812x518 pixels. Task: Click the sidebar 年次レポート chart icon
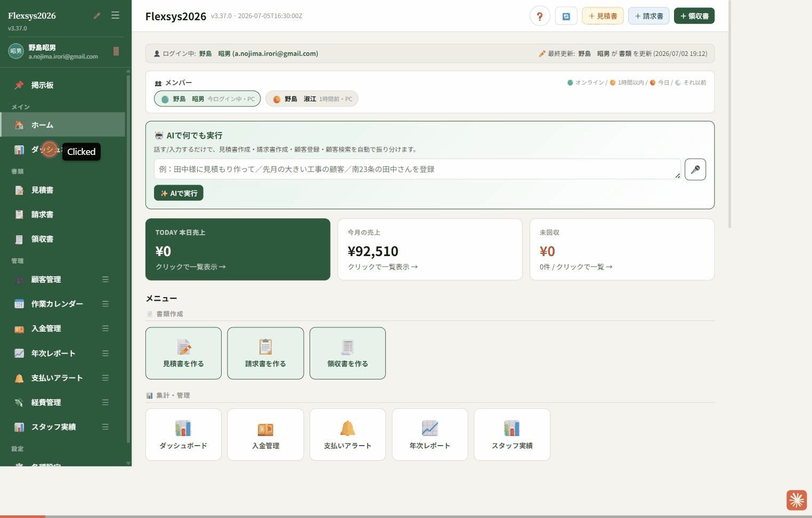click(19, 353)
